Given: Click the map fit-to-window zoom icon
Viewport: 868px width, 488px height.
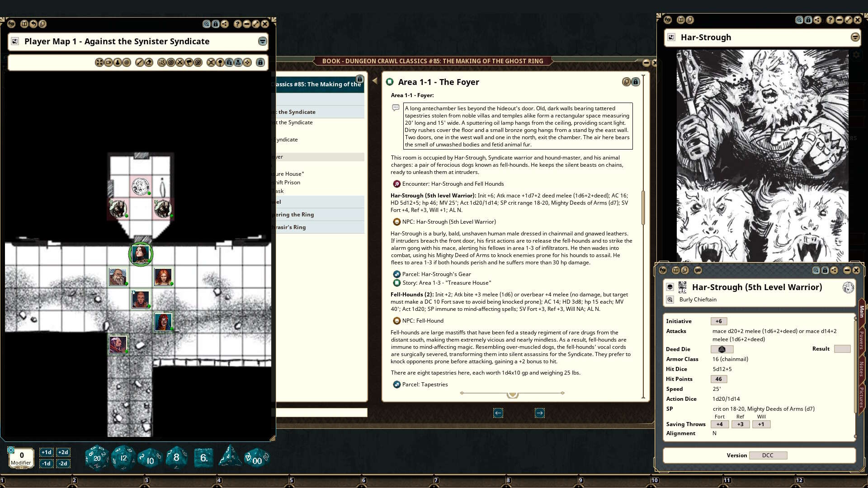Looking at the screenshot, I should pyautogui.click(x=99, y=62).
